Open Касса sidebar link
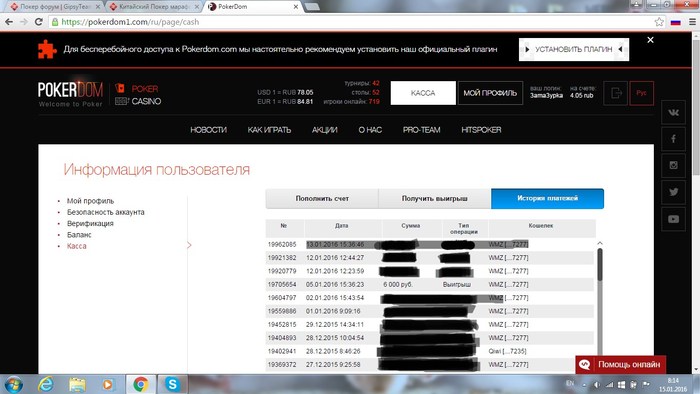Viewport: 700px width, 394px height. pyautogui.click(x=76, y=246)
